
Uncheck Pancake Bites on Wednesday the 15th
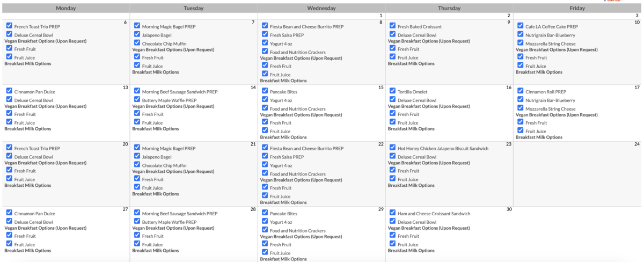point(265,91)
